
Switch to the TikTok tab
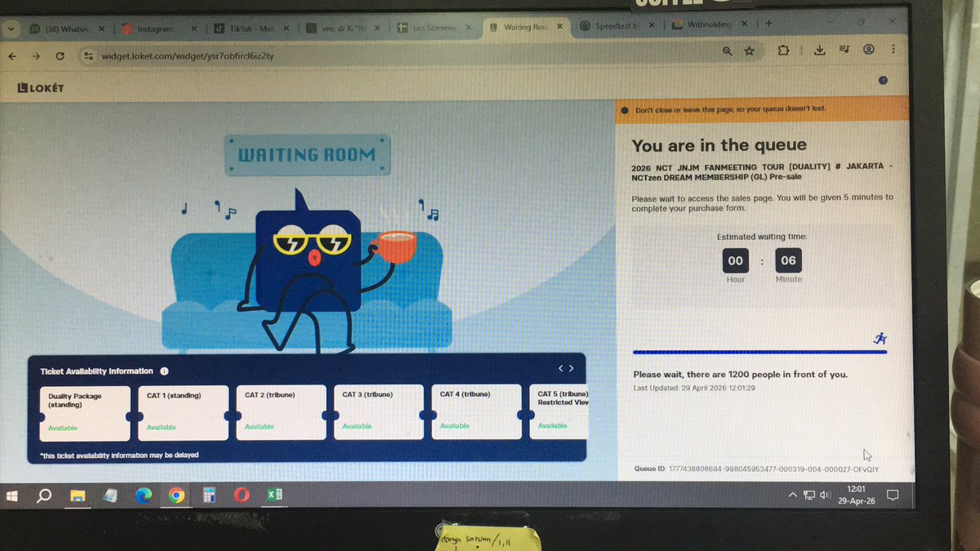251,29
